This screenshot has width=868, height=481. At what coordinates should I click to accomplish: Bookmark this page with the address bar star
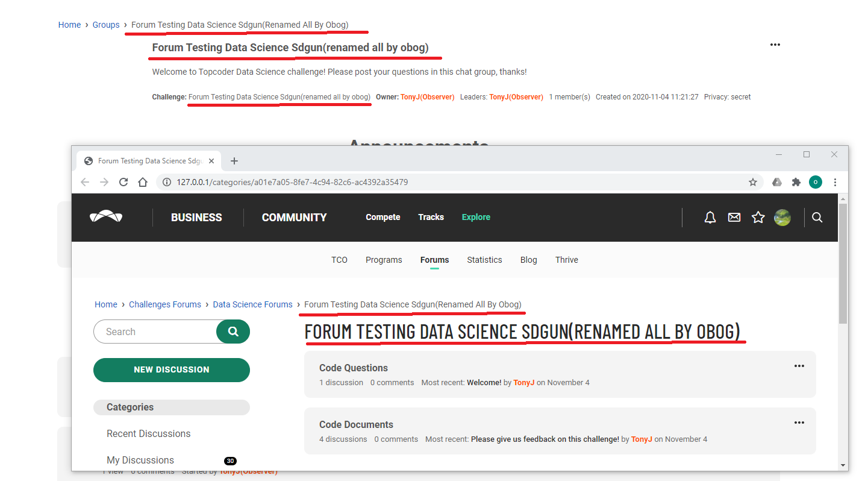point(753,182)
